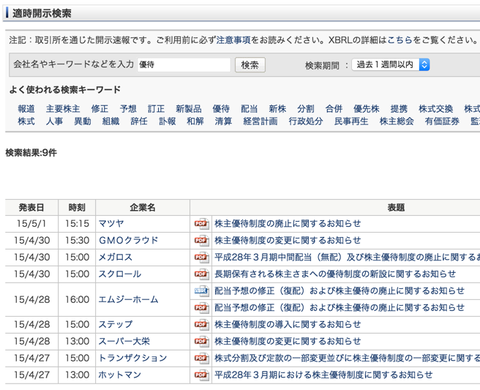The width and height of the screenshot is (480, 390).
Task: Select keyword 行政処分
Action: [306, 121]
